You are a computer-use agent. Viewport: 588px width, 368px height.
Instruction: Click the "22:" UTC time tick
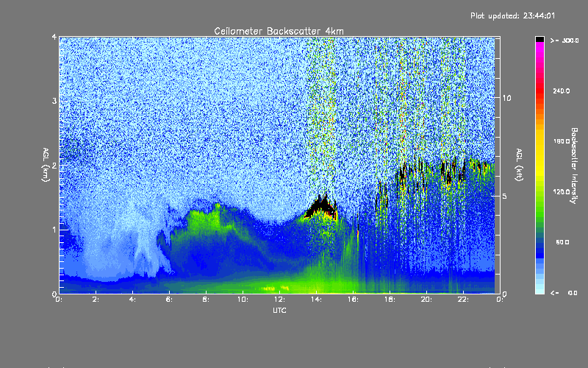464,300
